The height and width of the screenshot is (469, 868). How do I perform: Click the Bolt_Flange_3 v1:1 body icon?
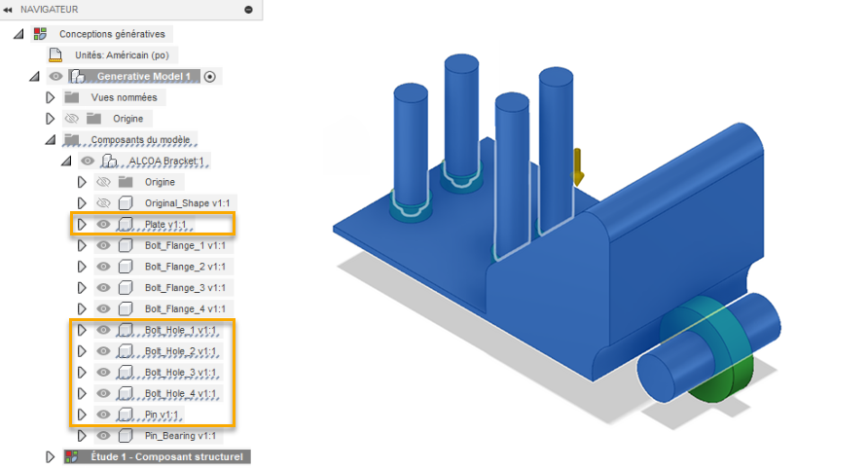coord(126,287)
